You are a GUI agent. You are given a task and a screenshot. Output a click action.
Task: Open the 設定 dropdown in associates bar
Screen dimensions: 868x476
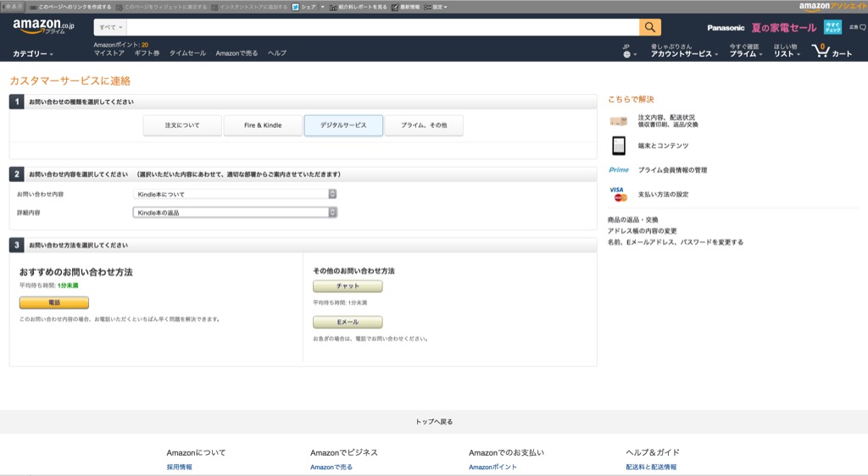(x=436, y=7)
